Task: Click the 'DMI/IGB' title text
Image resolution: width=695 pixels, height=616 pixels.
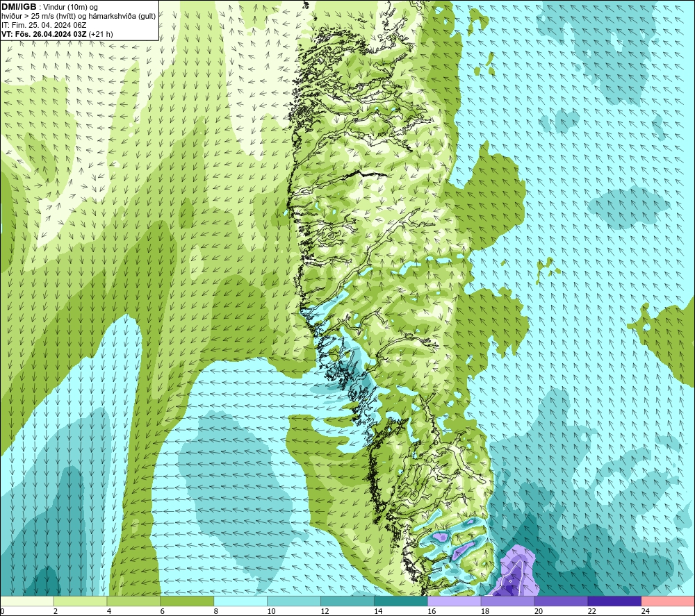Action: click(19, 7)
